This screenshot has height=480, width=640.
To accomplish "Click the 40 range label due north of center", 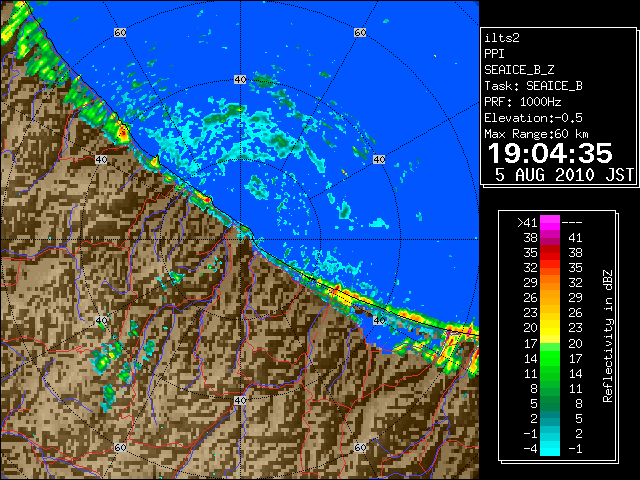I will (240, 80).
